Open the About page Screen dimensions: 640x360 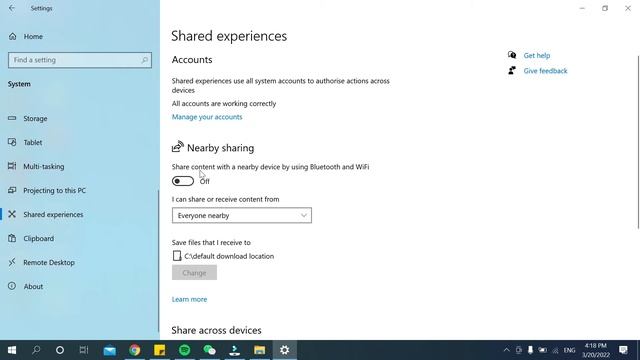tap(25, 287)
